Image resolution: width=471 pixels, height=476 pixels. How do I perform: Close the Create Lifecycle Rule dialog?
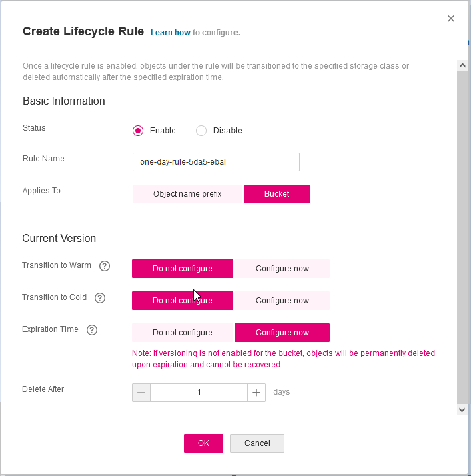451,19
